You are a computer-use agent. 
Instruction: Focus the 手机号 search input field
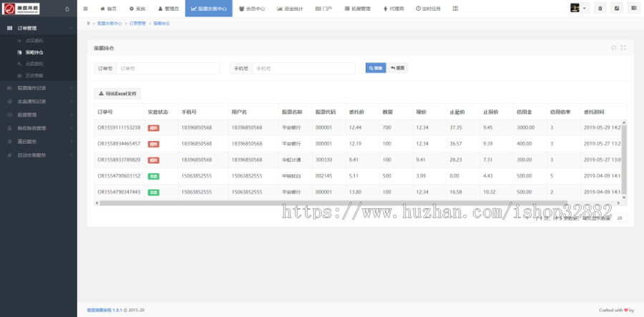[303, 69]
